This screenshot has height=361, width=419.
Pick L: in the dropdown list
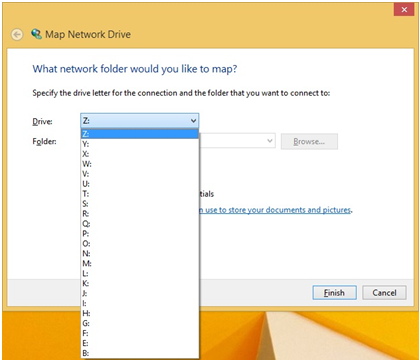(140, 274)
